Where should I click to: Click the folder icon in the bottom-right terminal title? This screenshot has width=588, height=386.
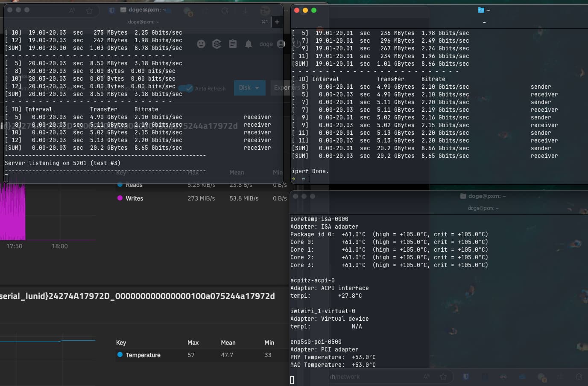(x=463, y=196)
